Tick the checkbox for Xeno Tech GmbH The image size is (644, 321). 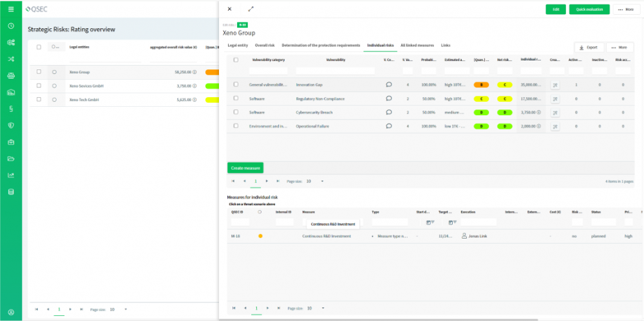pyautogui.click(x=39, y=100)
